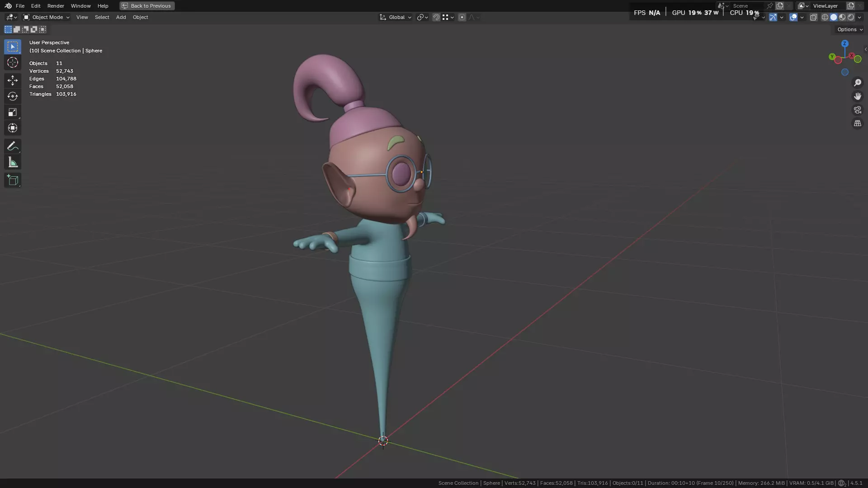
Task: Switch to Wireframe shading
Action: 825,17
